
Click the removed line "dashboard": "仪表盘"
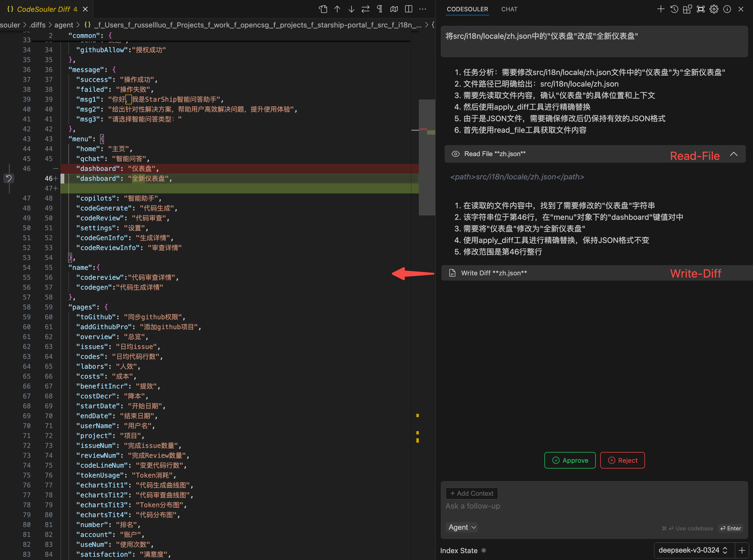pos(239,168)
